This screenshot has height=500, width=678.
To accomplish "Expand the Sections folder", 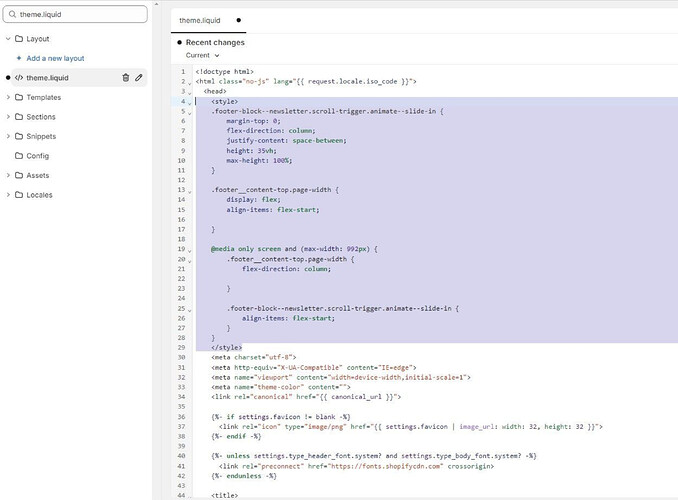I will (x=8, y=117).
